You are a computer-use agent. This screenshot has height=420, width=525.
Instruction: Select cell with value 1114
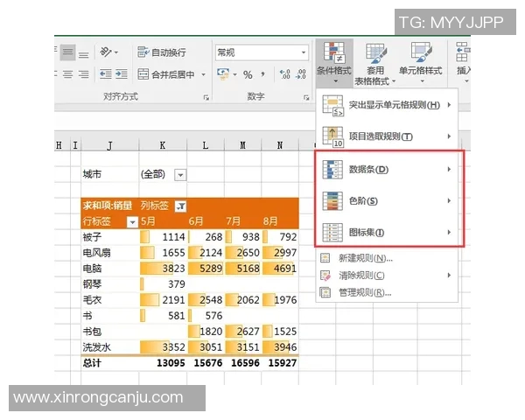point(163,237)
